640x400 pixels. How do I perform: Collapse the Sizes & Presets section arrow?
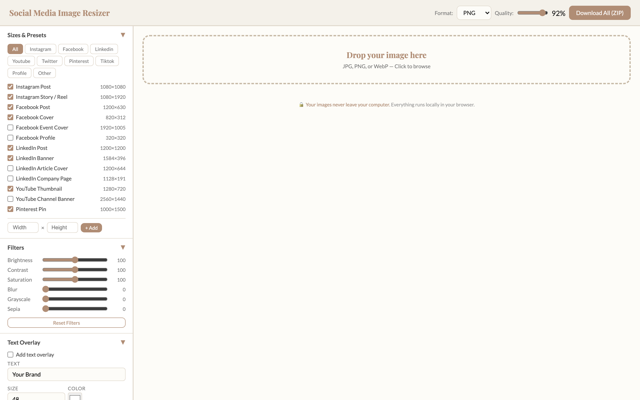tap(123, 35)
